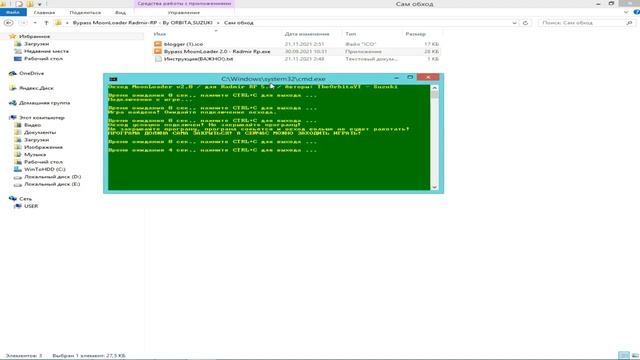Open the Поделиться ribbon tab
Image resolution: width=640 pixels, height=360 pixels.
coord(85,13)
